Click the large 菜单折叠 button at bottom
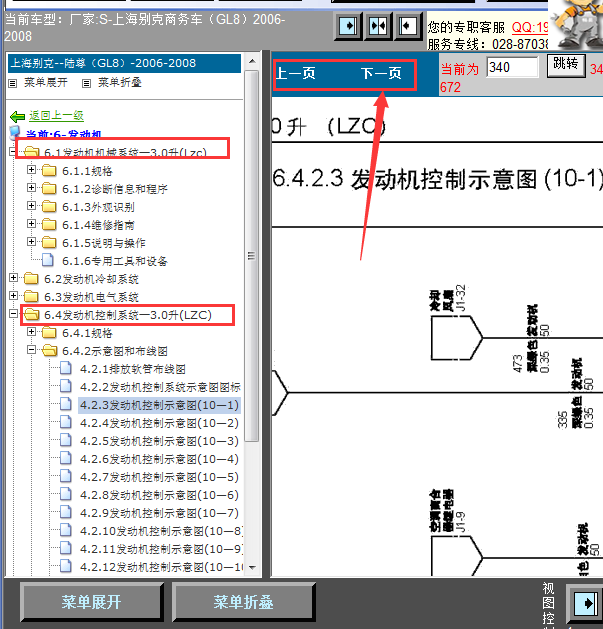603x629 pixels. 243,602
